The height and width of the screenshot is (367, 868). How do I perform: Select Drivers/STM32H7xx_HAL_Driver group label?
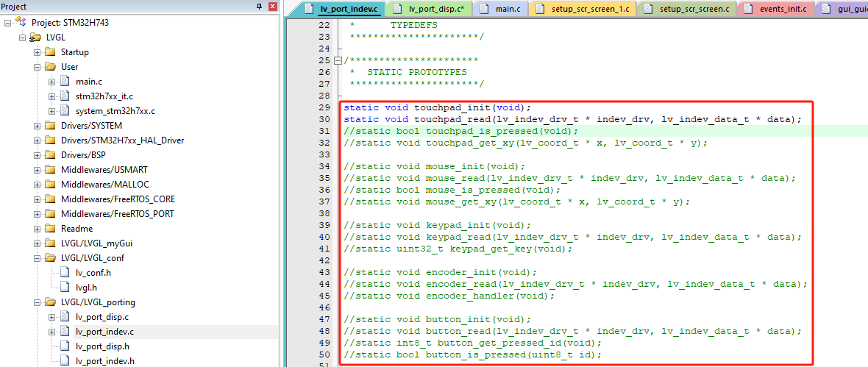(x=122, y=140)
